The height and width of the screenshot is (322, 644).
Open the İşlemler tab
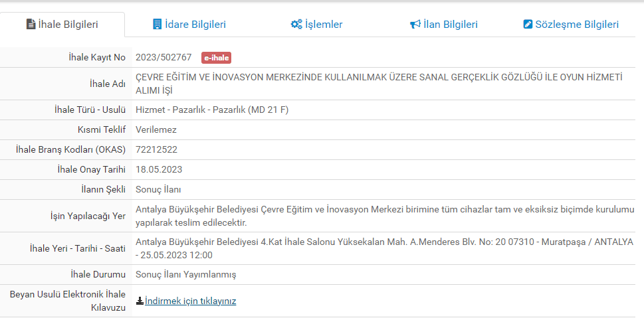tap(324, 25)
